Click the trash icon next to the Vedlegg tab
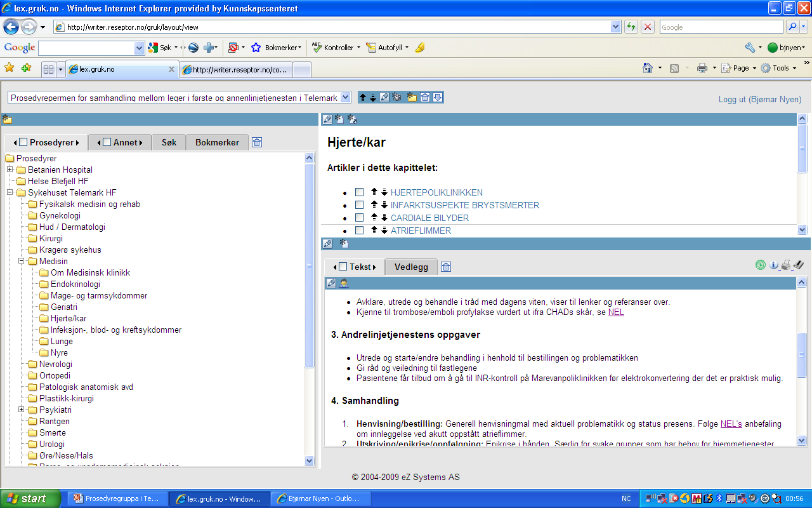Screen dimensions: 812x508 [445, 267]
